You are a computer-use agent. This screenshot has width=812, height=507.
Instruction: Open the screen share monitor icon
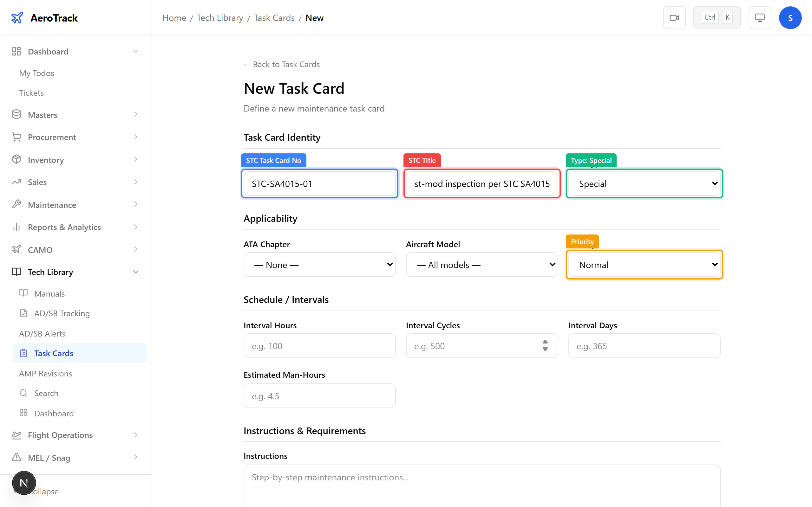coord(760,17)
